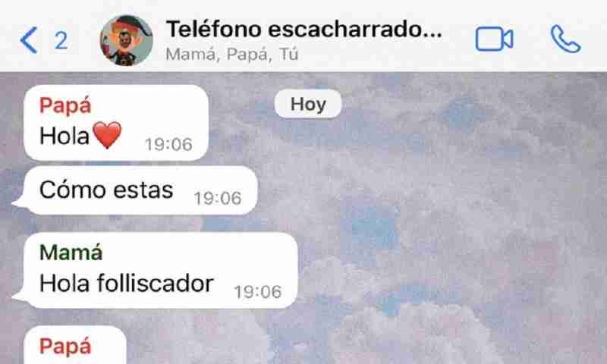Go back using the blue chevron arrow
The width and height of the screenshot is (607, 364).
click(x=29, y=40)
